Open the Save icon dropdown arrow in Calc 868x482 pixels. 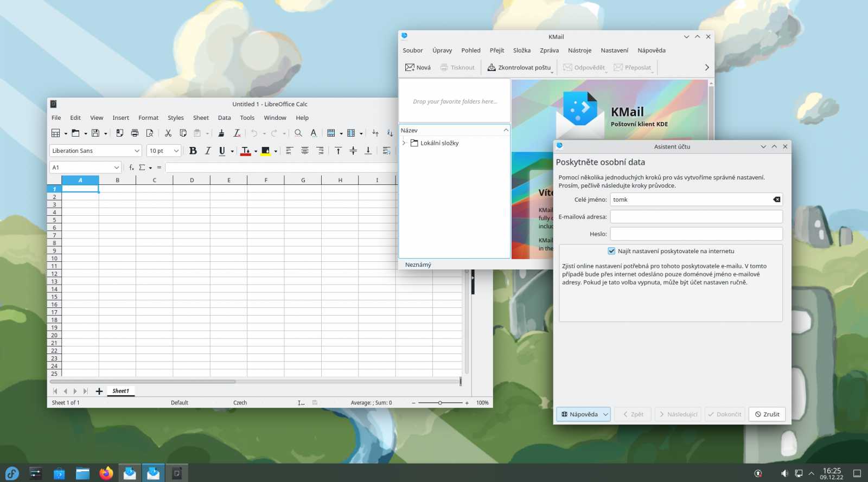[x=105, y=133]
